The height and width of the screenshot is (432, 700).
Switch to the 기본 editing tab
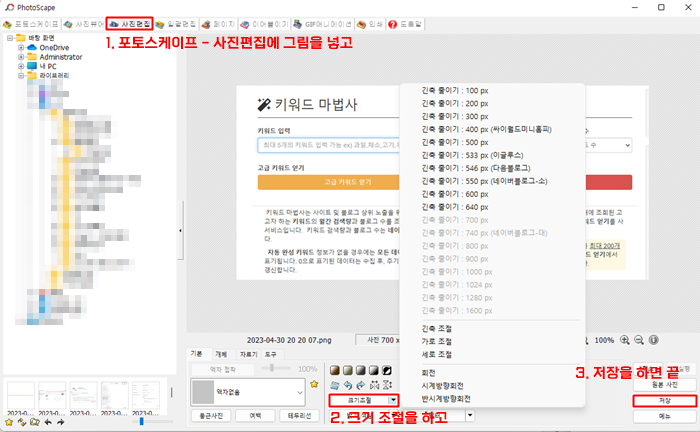196,353
